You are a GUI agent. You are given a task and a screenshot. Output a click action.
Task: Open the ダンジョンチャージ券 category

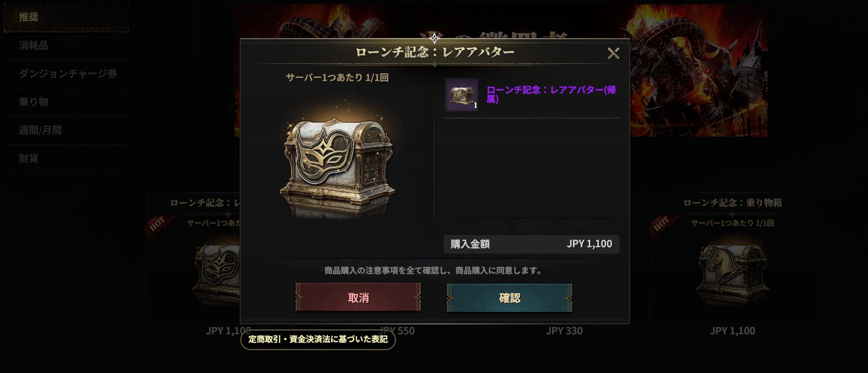66,74
